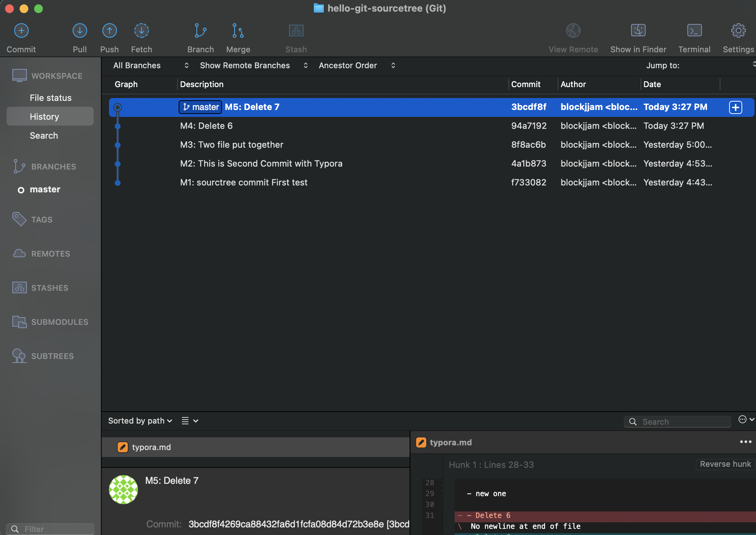Open the File status view
756x535 pixels.
click(x=50, y=98)
